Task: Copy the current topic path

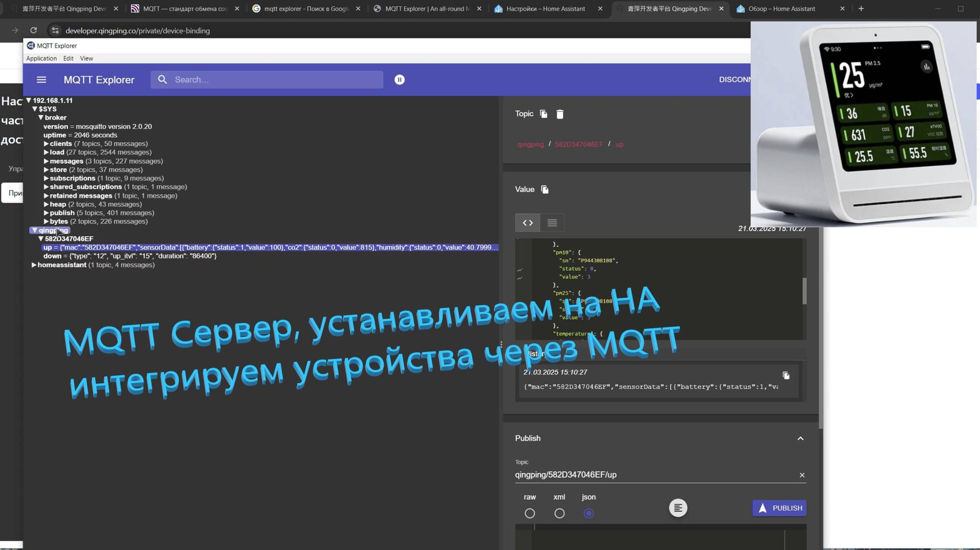Action: 543,114
